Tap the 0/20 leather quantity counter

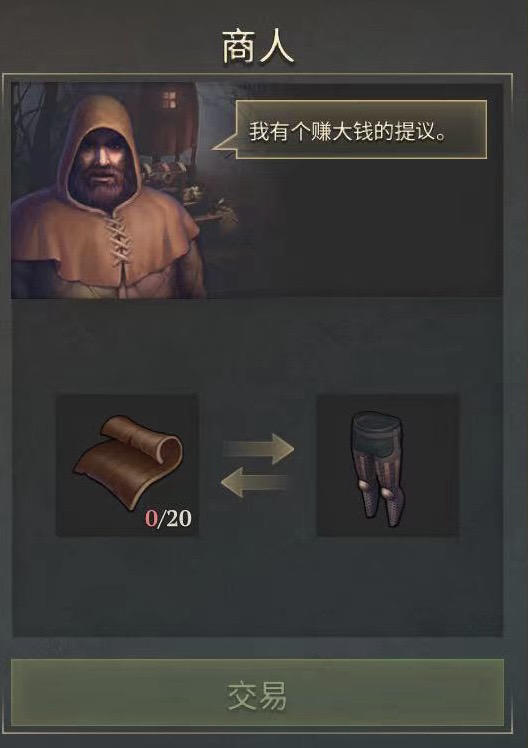point(168,519)
